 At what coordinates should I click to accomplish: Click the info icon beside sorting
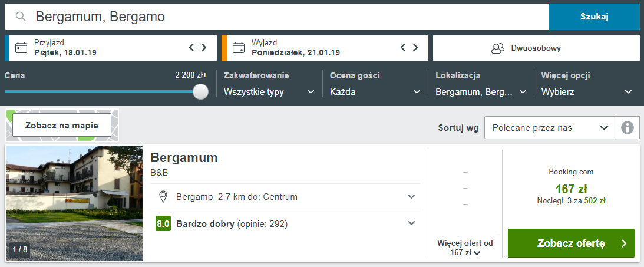[x=628, y=128]
